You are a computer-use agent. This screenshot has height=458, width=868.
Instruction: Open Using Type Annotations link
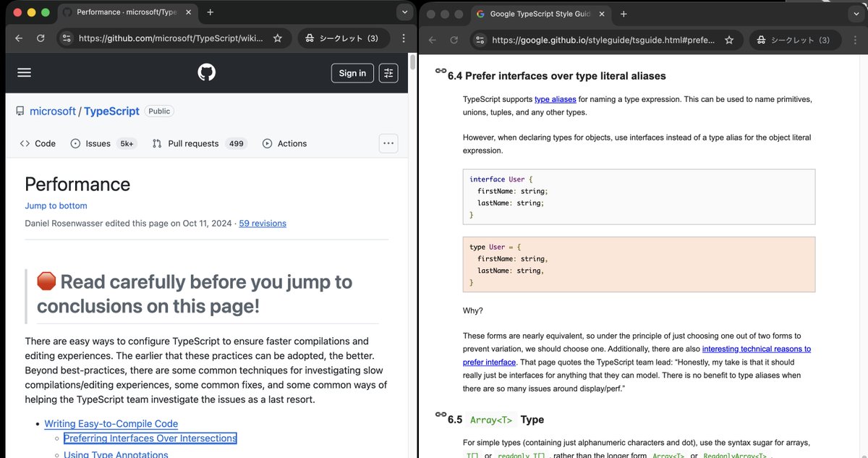[116, 454]
